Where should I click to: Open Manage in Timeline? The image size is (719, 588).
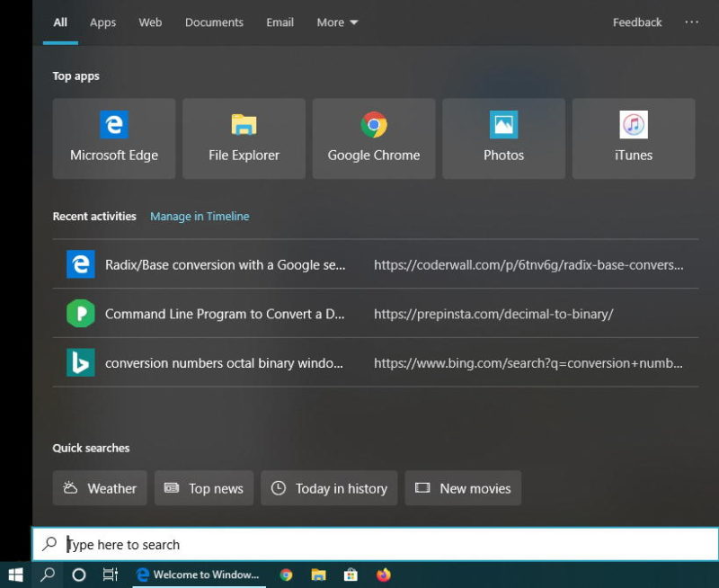click(x=200, y=217)
